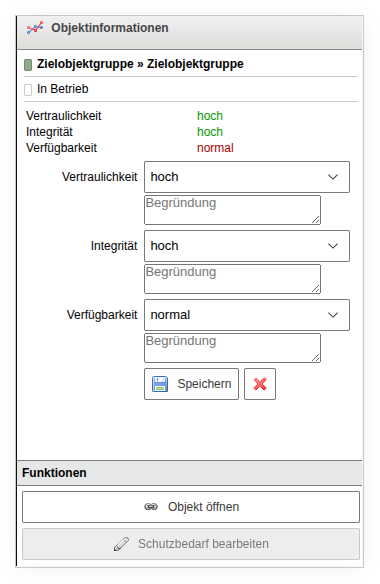Click the blue floppy disk save icon

[160, 384]
